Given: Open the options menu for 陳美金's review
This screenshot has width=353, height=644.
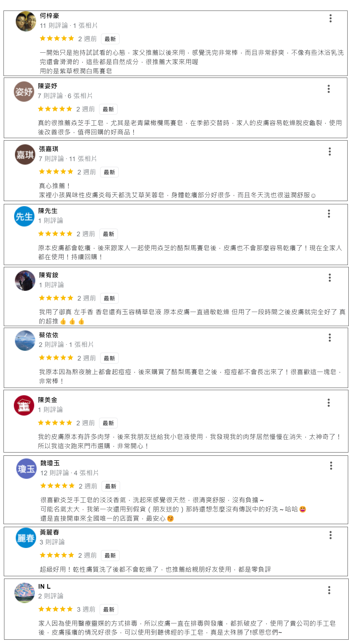Looking at the screenshot, I should tap(329, 403).
